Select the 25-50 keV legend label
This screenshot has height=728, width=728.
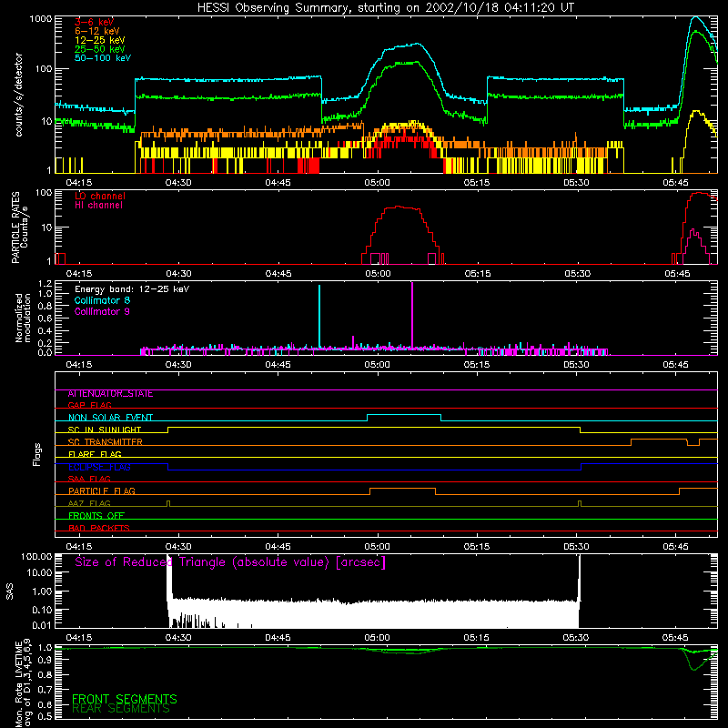coord(100,49)
